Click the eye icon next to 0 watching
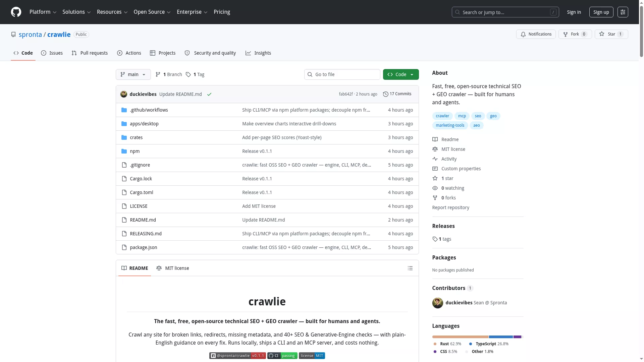 coord(435,188)
